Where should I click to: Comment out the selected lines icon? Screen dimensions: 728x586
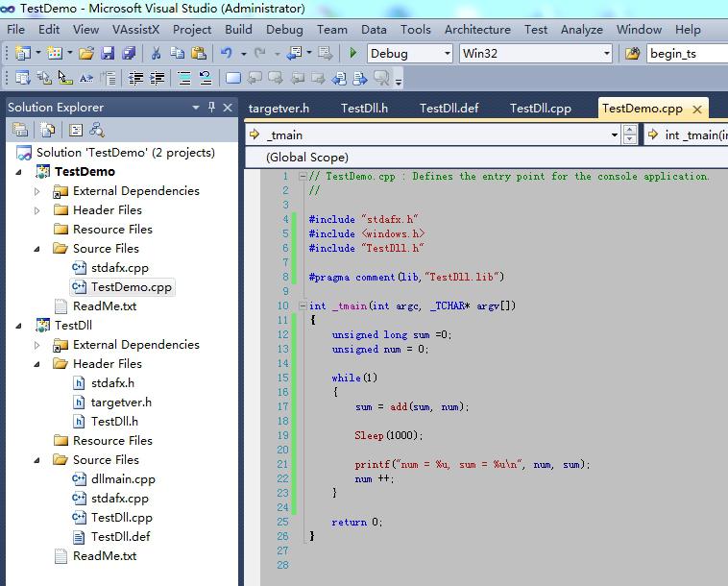click(184, 79)
